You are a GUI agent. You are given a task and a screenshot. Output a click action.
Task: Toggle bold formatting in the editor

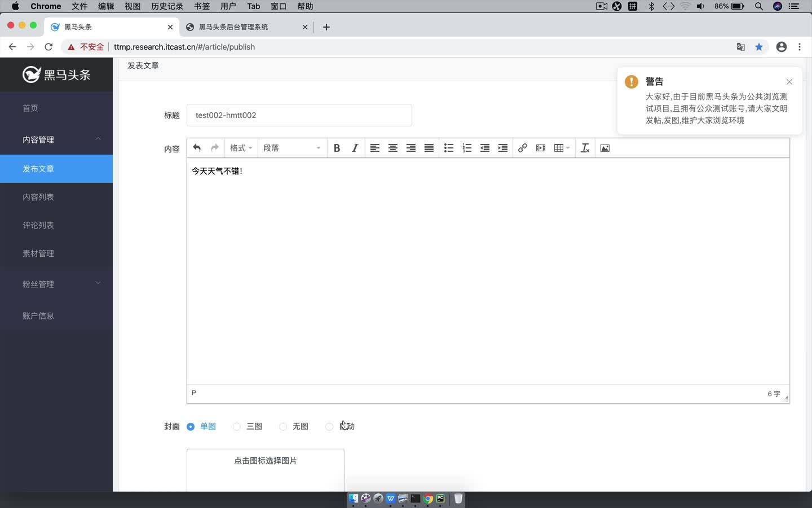pyautogui.click(x=337, y=148)
